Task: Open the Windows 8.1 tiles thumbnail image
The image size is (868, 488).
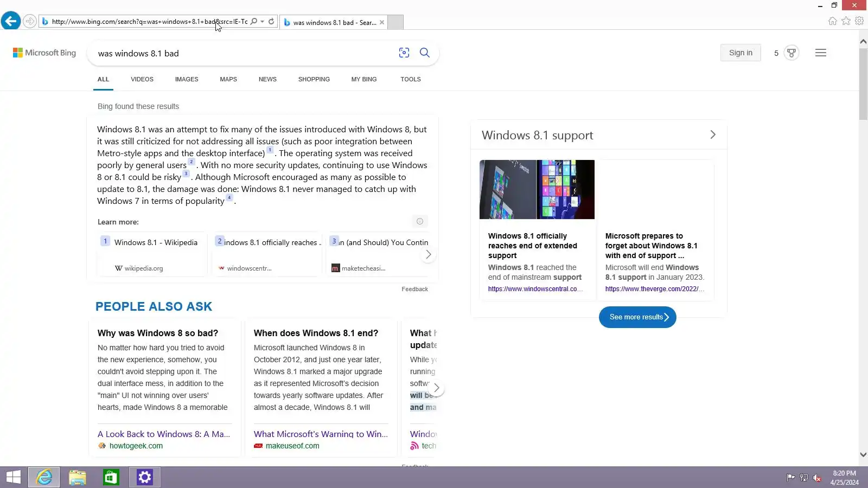Action: pyautogui.click(x=537, y=189)
